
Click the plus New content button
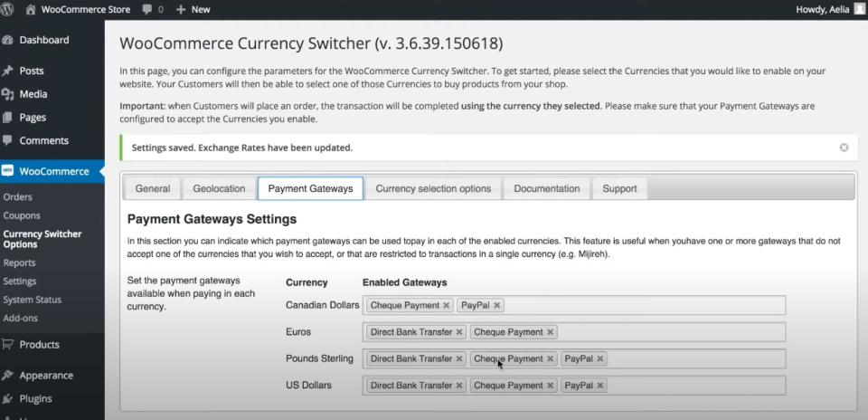coord(193,9)
